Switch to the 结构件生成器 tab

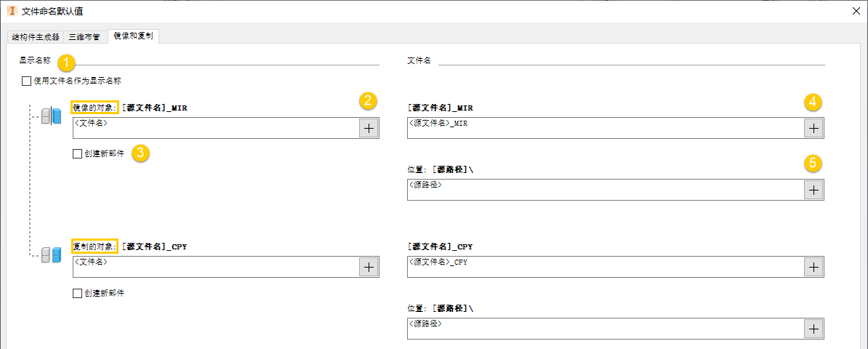[36, 36]
